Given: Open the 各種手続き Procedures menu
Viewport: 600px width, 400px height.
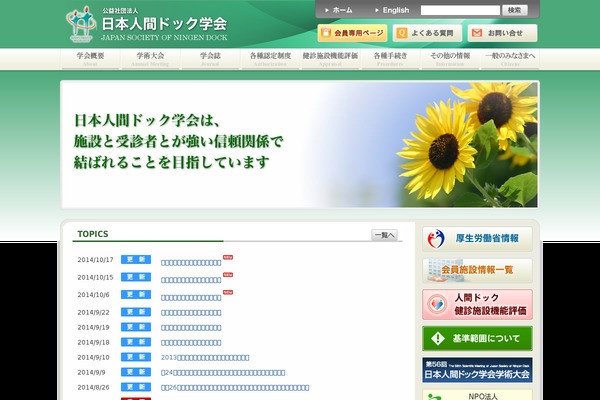Looking at the screenshot, I should 390,59.
